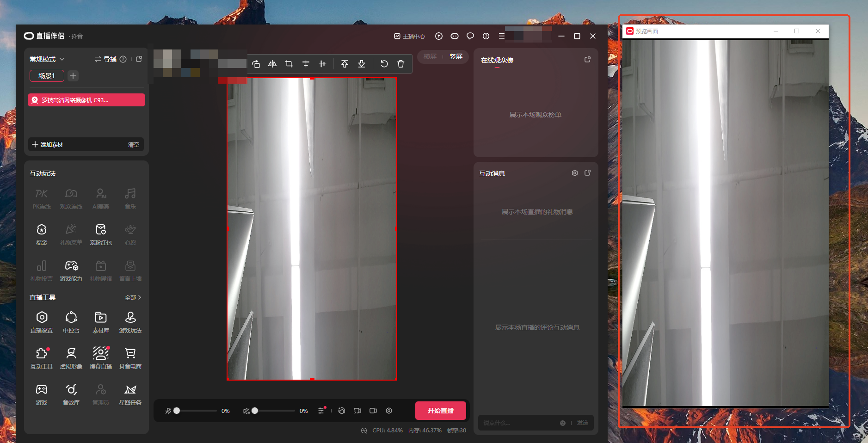Viewport: 868px width, 443px height.
Task: Click the microphone volume slider handle
Action: pyautogui.click(x=177, y=411)
